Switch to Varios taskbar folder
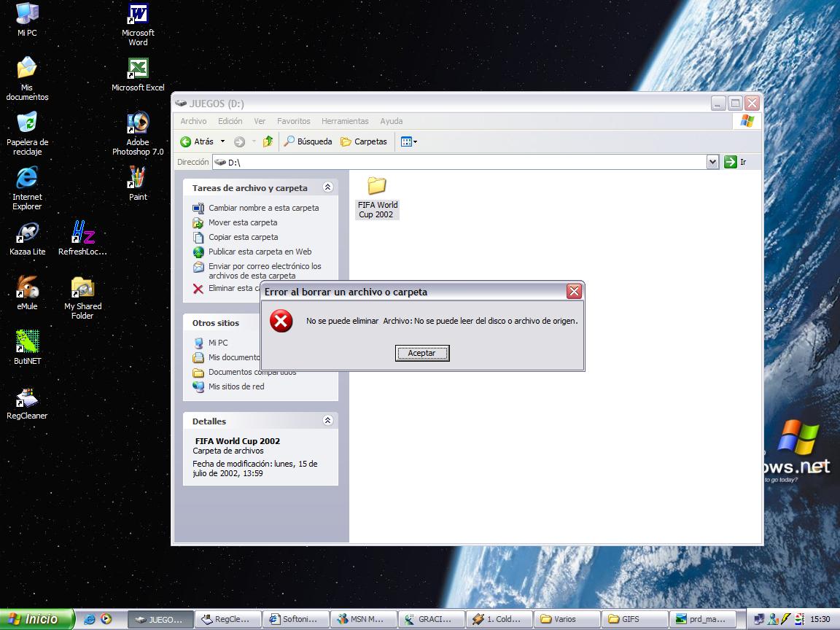 point(567,619)
